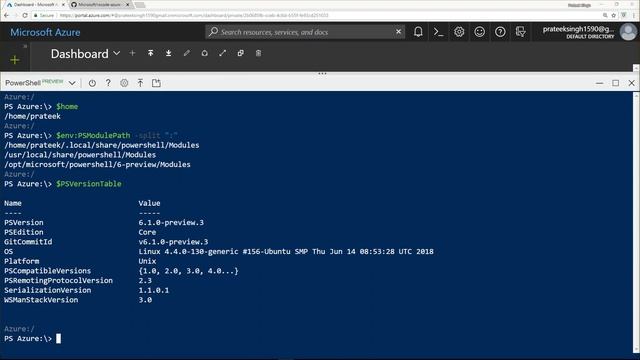Reload the browser page
This screenshot has height=360, width=640.
click(25, 16)
